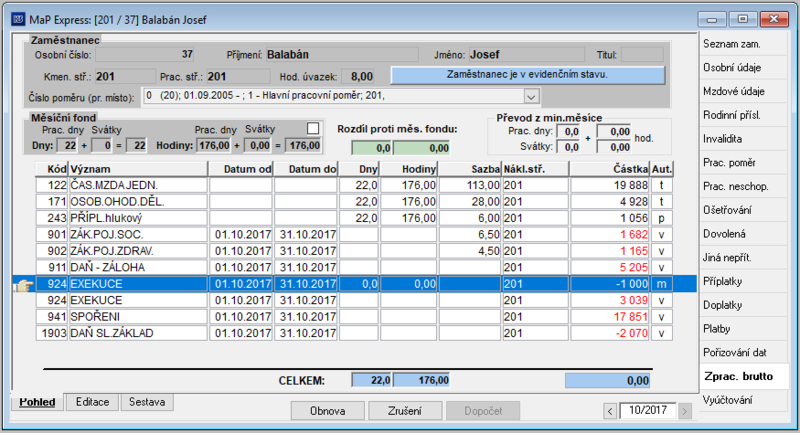Click the pointing hand row marker icon

point(23,285)
